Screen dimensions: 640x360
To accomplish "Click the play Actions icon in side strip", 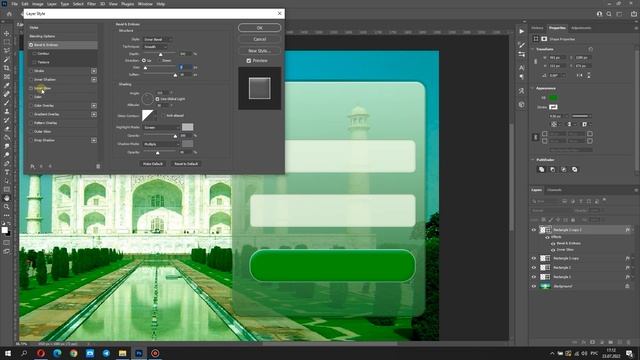I will (x=522, y=31).
